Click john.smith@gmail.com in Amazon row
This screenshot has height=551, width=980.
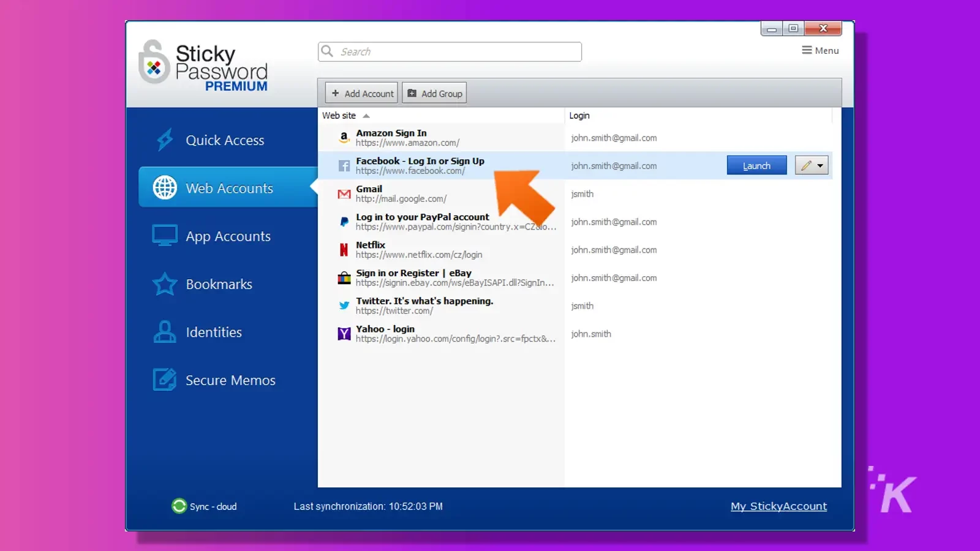tap(614, 138)
